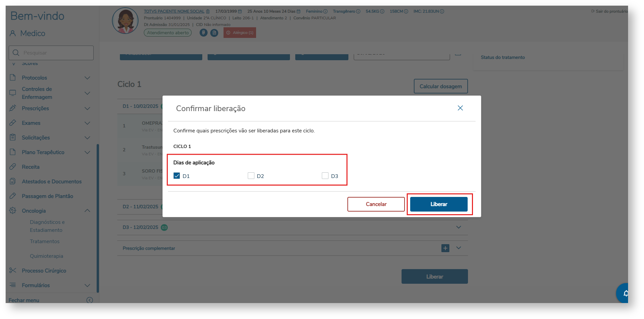Check the D3 application day checkbox

325,176
